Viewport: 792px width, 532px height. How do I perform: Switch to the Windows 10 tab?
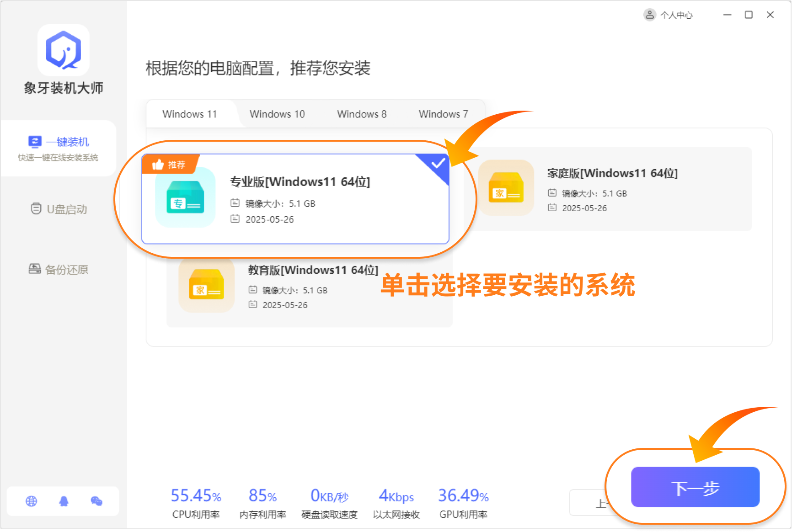[277, 114]
